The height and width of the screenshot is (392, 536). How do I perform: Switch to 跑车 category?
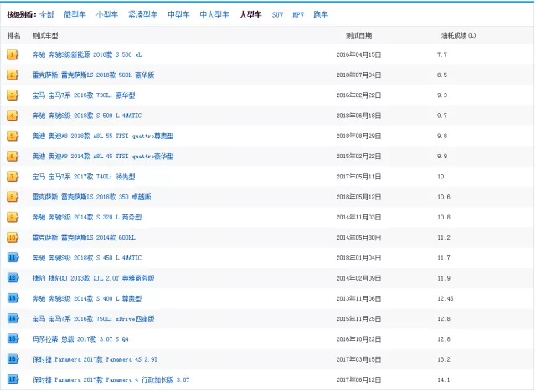pos(321,15)
